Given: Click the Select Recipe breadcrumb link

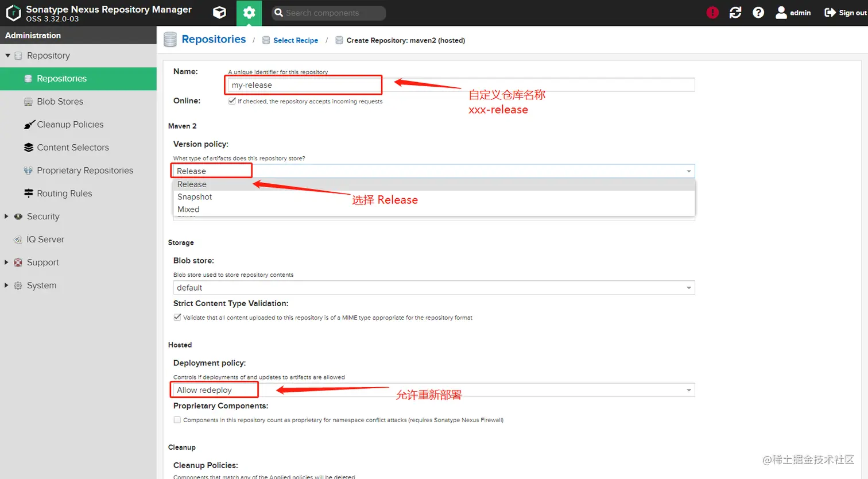Looking at the screenshot, I should click(296, 40).
